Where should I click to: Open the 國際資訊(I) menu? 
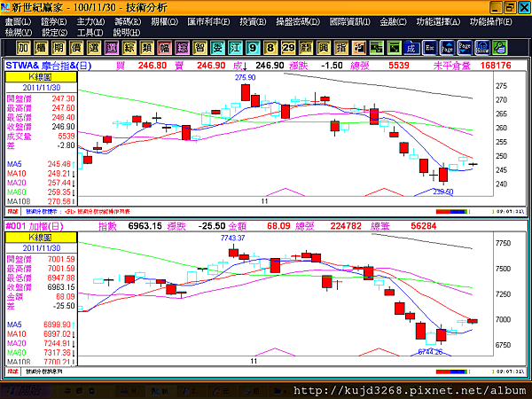350,21
